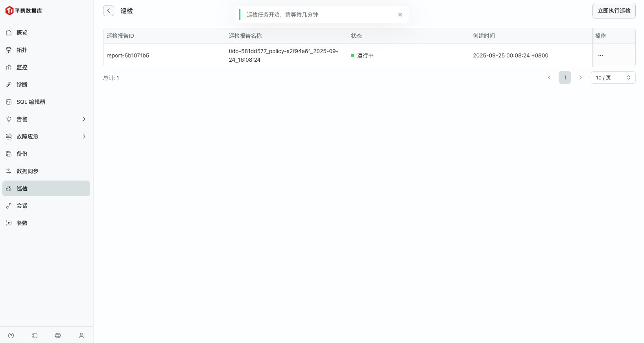This screenshot has height=343, width=644.
Task: Open the language globe icon
Action: 58,336
